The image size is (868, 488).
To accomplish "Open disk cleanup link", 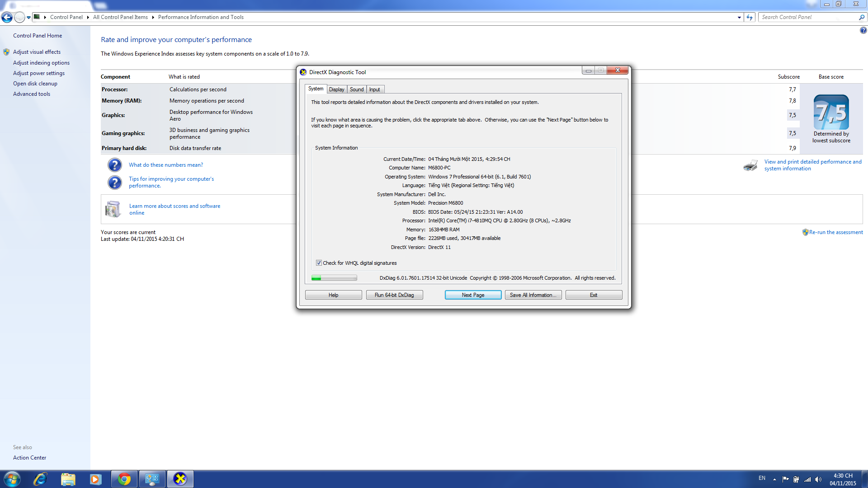I will click(35, 84).
